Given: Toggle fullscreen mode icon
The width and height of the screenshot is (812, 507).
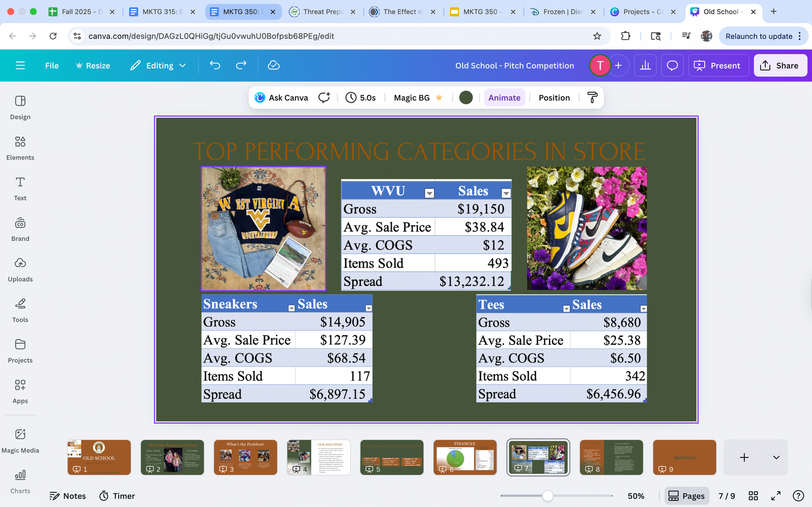Looking at the screenshot, I should 775,496.
